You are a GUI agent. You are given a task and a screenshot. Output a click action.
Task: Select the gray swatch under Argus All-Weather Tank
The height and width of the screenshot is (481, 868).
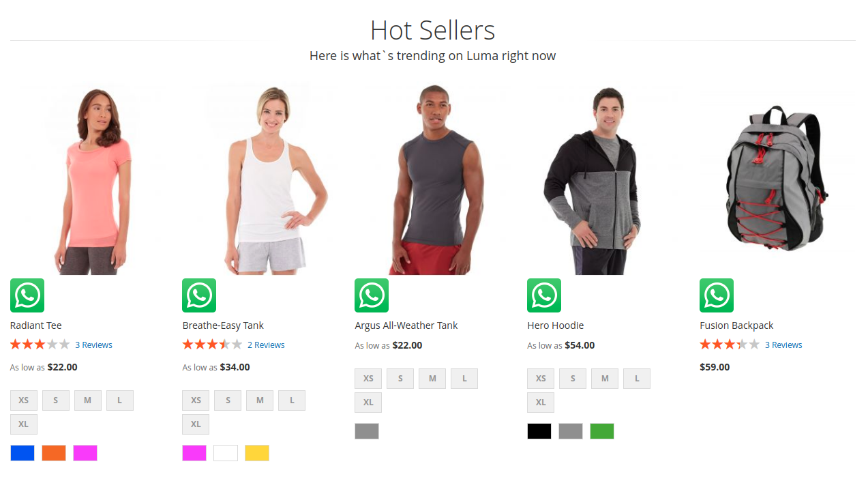click(x=367, y=431)
